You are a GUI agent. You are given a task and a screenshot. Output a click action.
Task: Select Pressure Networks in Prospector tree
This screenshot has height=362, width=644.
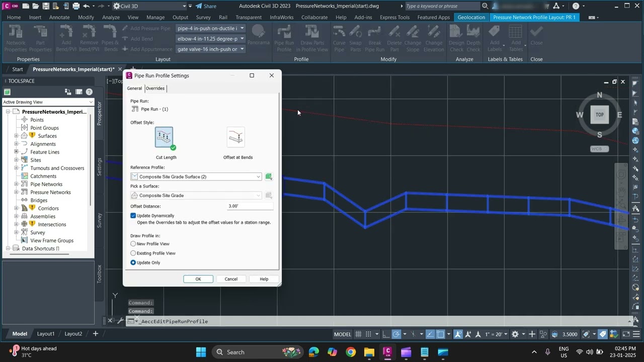[50, 192]
